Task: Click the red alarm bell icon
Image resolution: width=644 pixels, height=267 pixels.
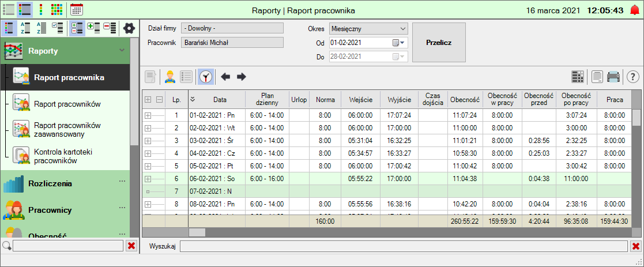Action: (x=635, y=10)
